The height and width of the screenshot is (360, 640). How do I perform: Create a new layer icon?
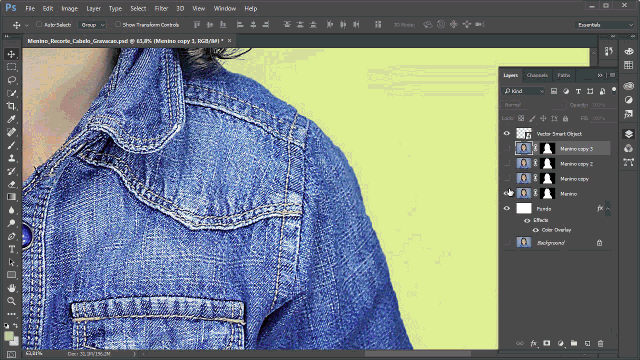[587, 344]
